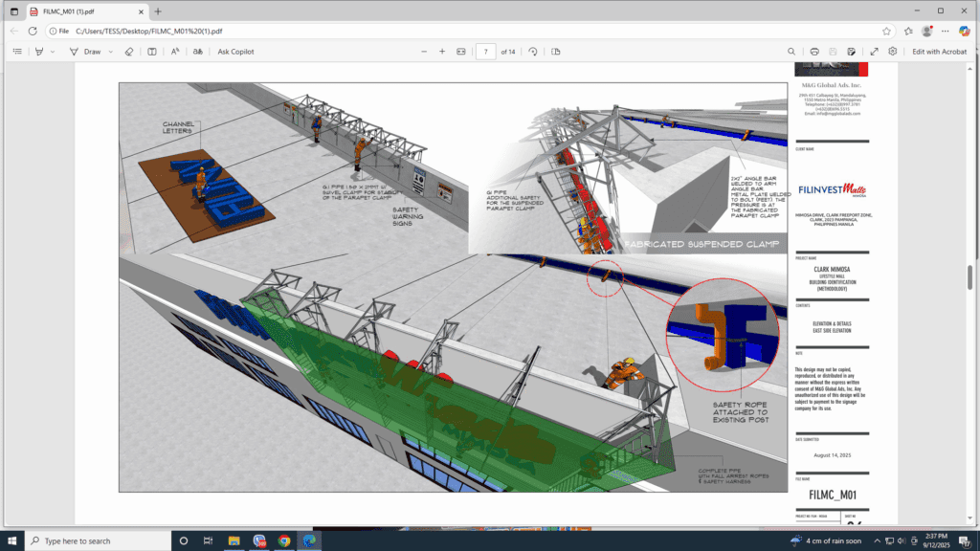Open the browser Settings and more menu
The width and height of the screenshot is (980, 551).
(x=946, y=31)
